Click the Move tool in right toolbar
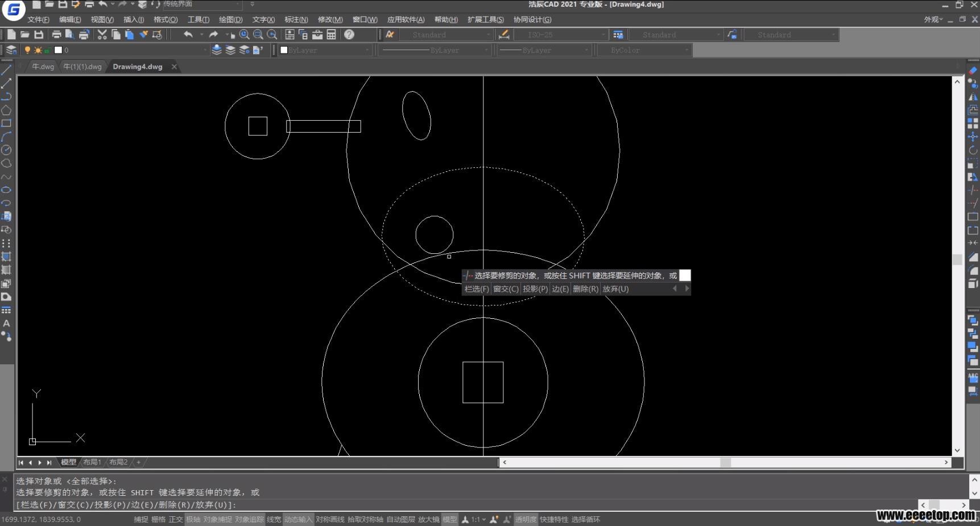 tap(973, 137)
